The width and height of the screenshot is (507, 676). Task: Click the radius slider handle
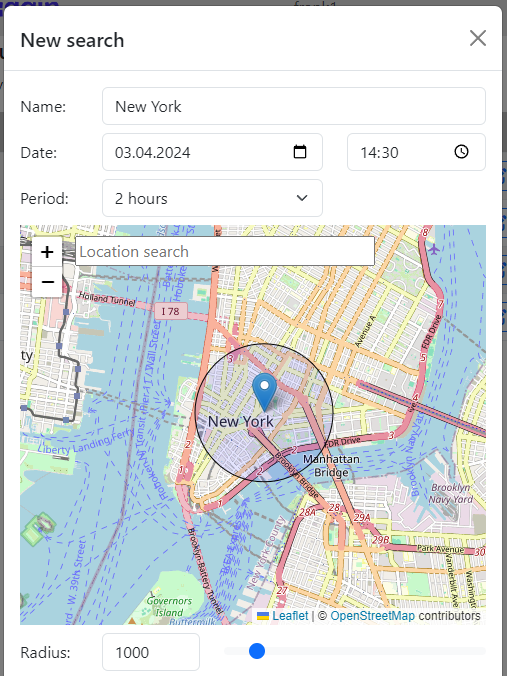tap(257, 651)
